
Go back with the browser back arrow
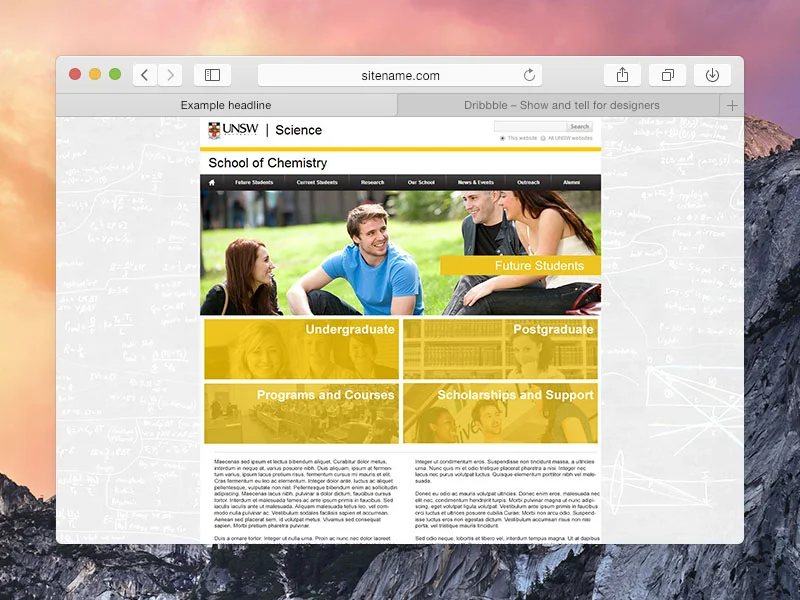pos(145,76)
